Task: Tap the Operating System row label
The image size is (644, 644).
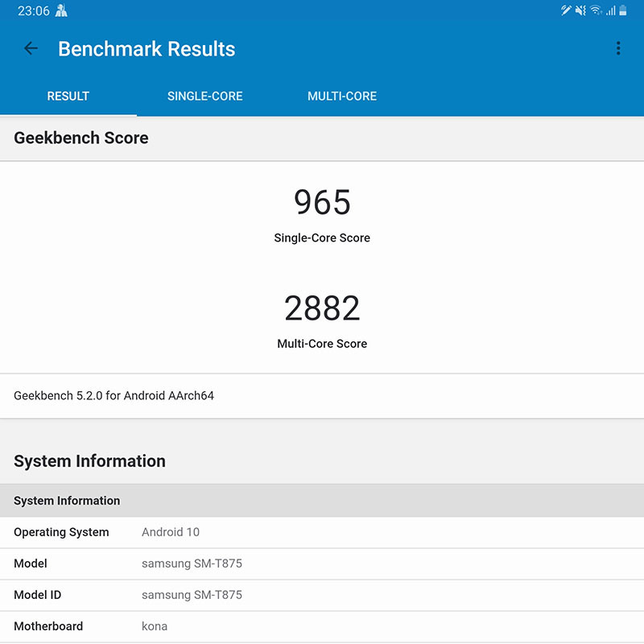Action: coord(61,532)
